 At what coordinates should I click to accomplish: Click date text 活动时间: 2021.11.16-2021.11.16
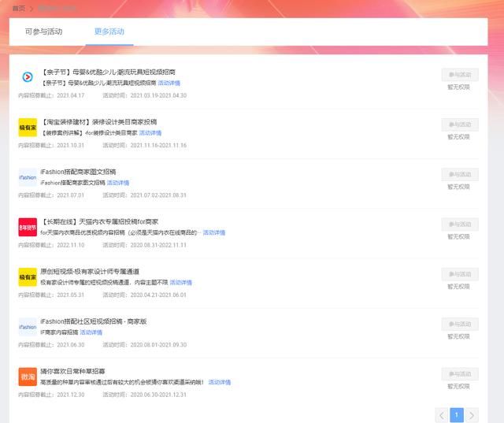coord(145,145)
